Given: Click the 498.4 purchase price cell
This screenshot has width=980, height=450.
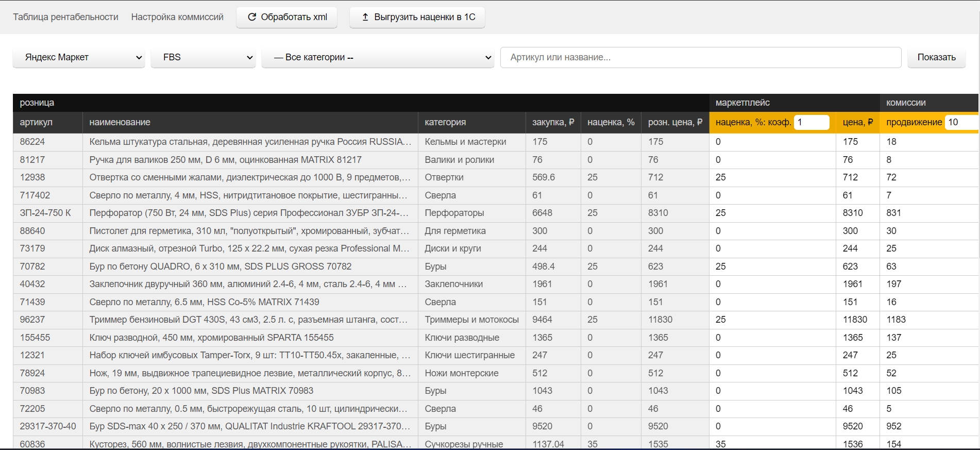Looking at the screenshot, I should [553, 266].
